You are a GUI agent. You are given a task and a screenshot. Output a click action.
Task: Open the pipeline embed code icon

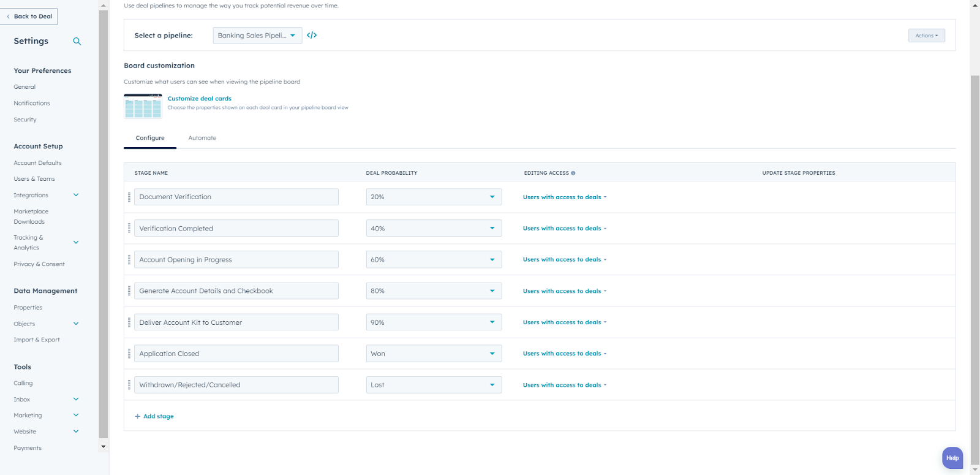312,35
